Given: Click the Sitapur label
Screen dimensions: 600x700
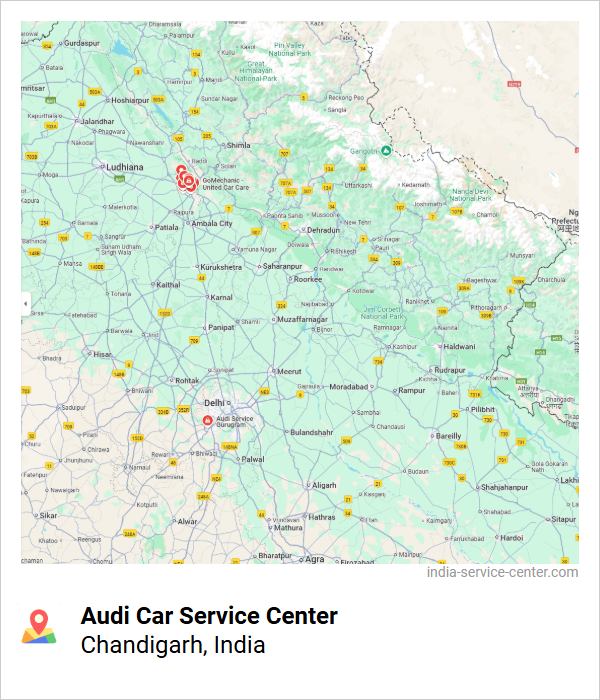Looking at the screenshot, I should (x=563, y=519).
